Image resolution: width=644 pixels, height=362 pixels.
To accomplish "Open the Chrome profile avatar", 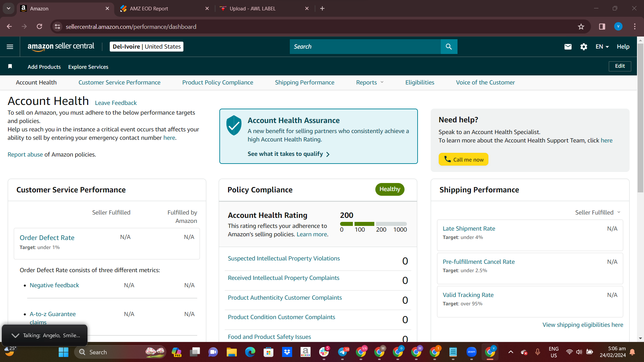I will [618, 26].
